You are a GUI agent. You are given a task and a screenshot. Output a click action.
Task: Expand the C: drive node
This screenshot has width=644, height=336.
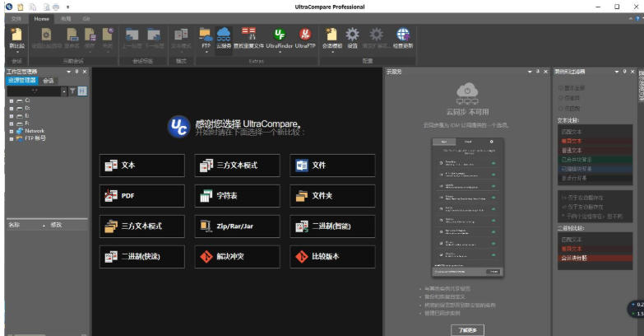12,100
